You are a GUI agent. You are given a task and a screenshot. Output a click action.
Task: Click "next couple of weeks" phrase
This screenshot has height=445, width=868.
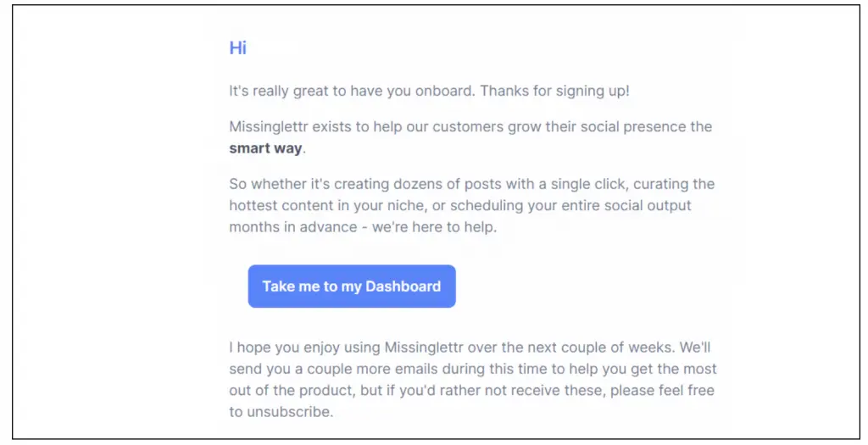pyautogui.click(x=613, y=348)
